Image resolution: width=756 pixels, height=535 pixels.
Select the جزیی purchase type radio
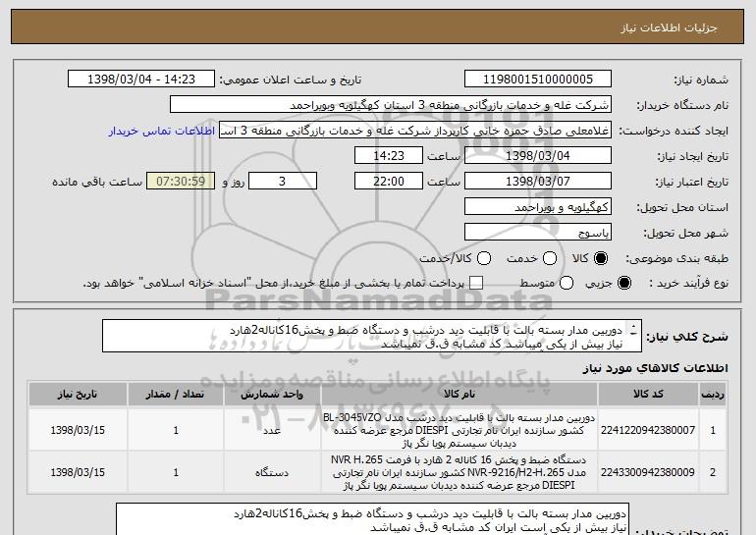pyautogui.click(x=624, y=283)
